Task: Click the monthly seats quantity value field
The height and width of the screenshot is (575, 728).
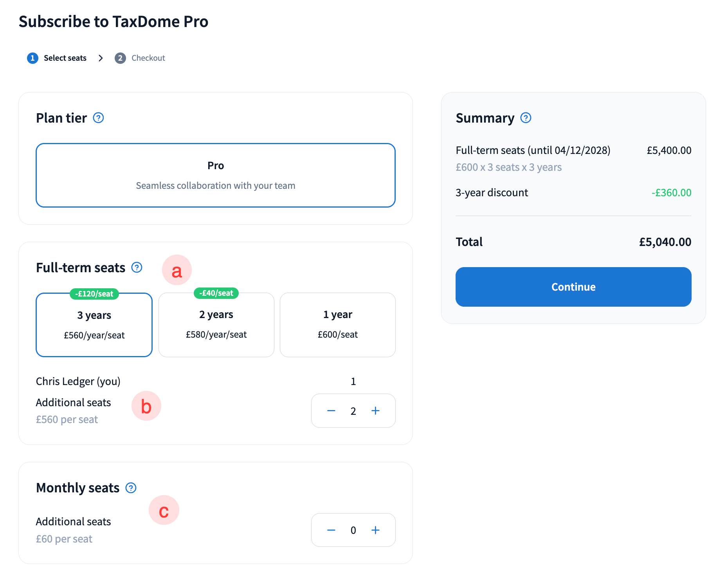Action: point(353,530)
